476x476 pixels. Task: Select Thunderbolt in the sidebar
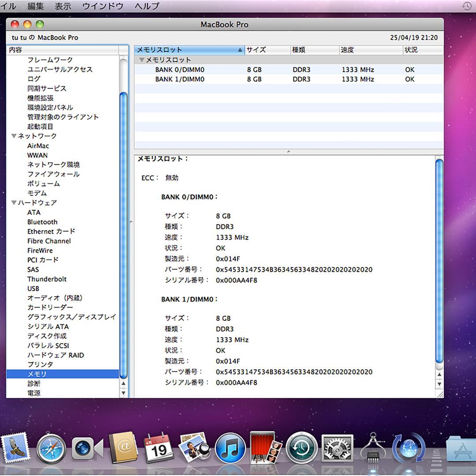point(47,279)
